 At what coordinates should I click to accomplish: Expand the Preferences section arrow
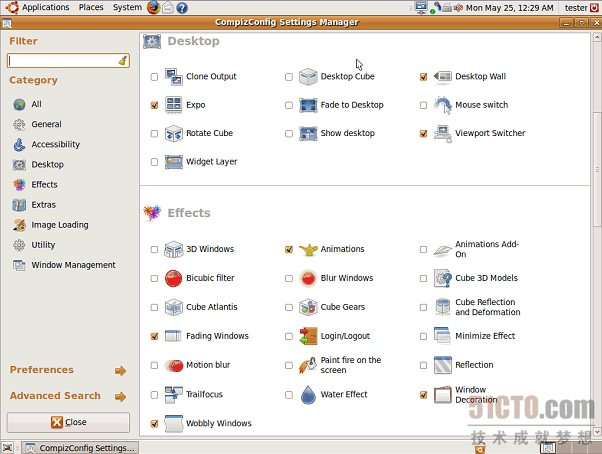[121, 370]
